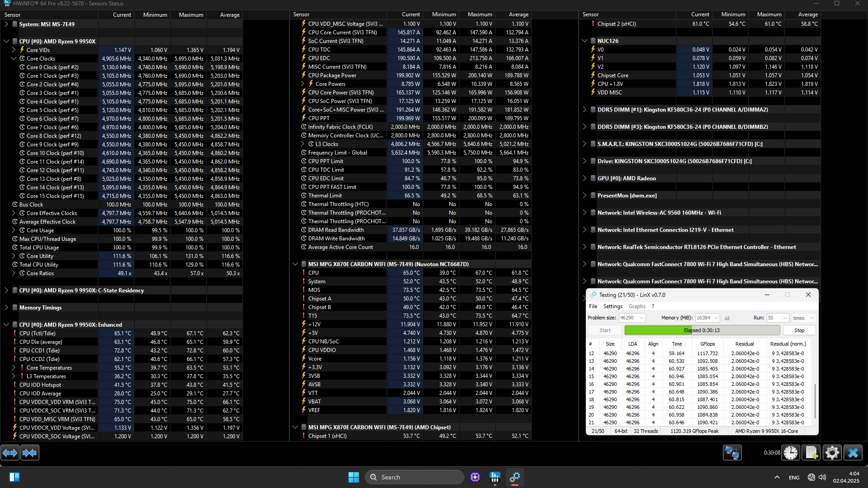Open the LinX Settings menu
This screenshot has height=488, width=868.
tap(613, 306)
